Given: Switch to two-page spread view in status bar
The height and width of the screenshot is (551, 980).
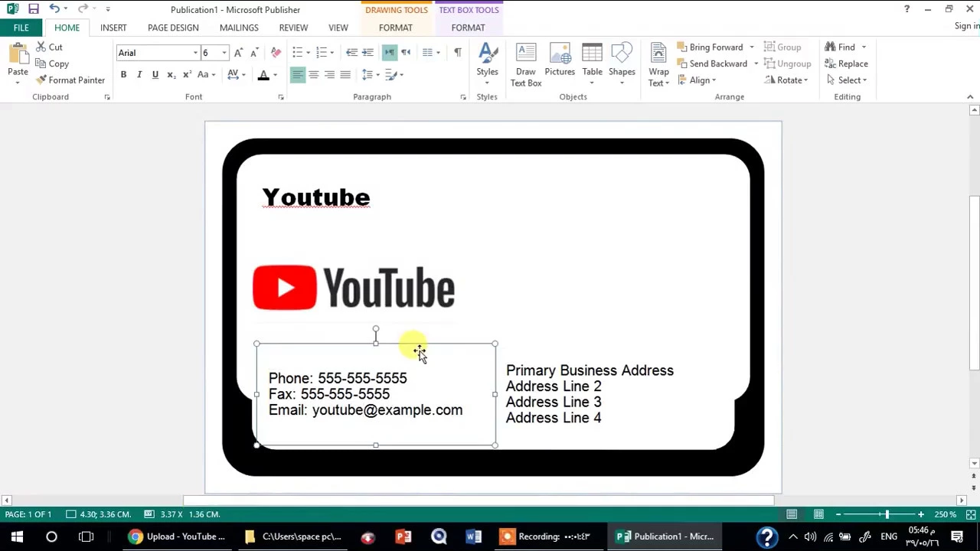Looking at the screenshot, I should [818, 514].
